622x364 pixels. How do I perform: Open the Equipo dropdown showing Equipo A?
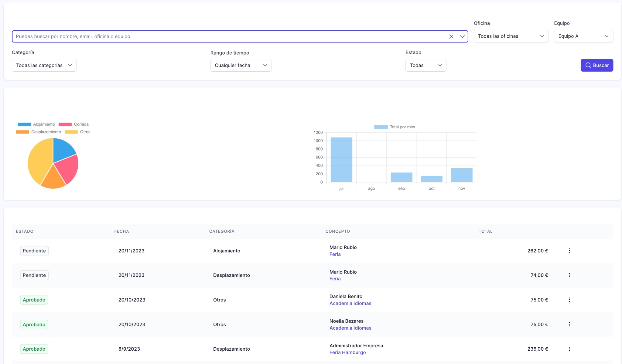pos(583,36)
